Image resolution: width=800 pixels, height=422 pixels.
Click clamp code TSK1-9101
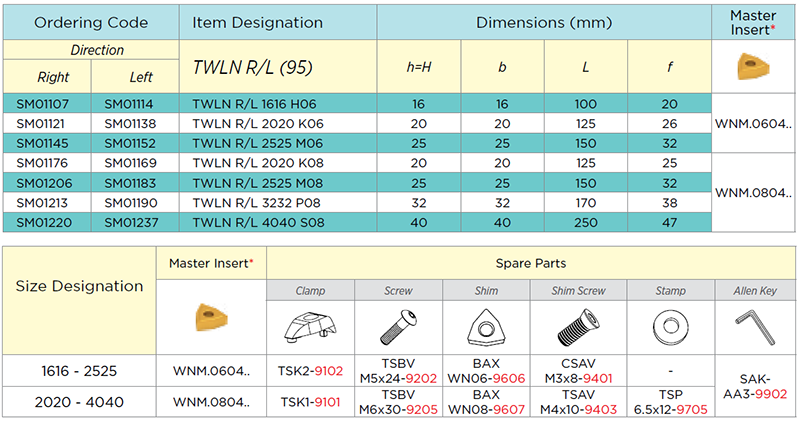310,402
